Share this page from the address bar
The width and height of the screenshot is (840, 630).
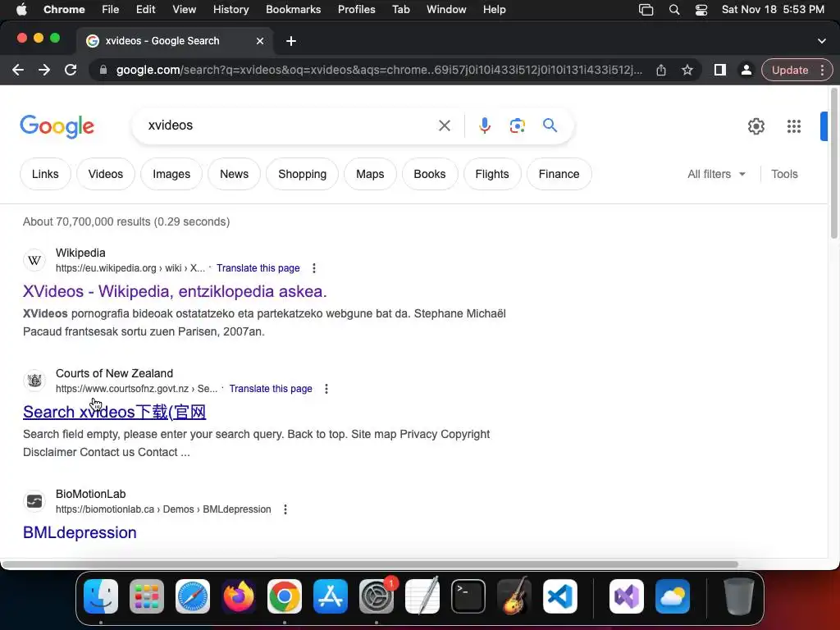tap(661, 71)
